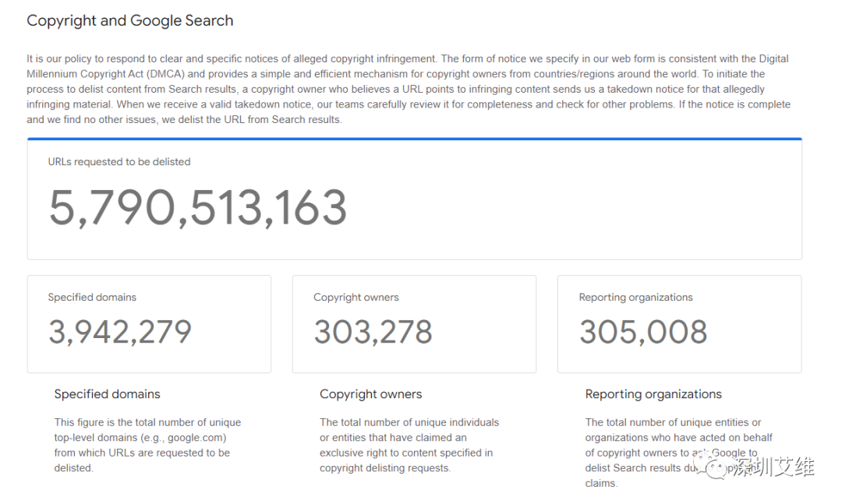Click the "Specified domains" label above 3,942,279
This screenshot has width=842, height=504.
92,298
